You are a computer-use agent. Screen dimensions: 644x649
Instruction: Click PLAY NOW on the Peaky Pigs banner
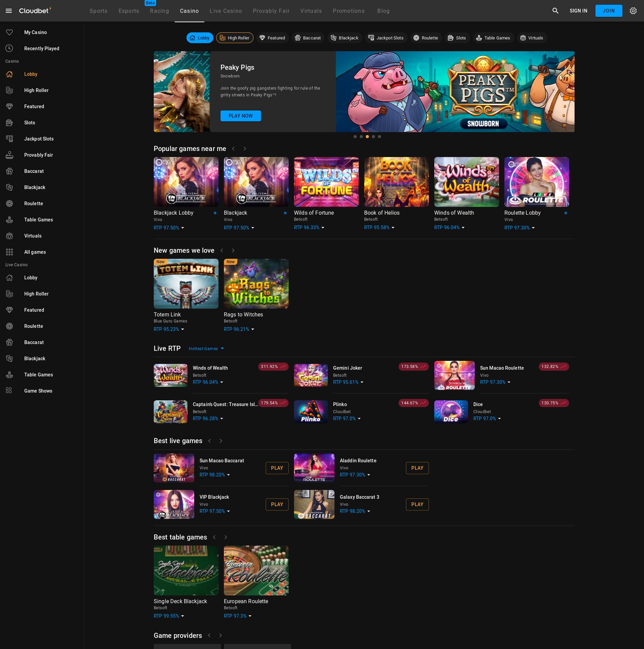[x=240, y=116]
